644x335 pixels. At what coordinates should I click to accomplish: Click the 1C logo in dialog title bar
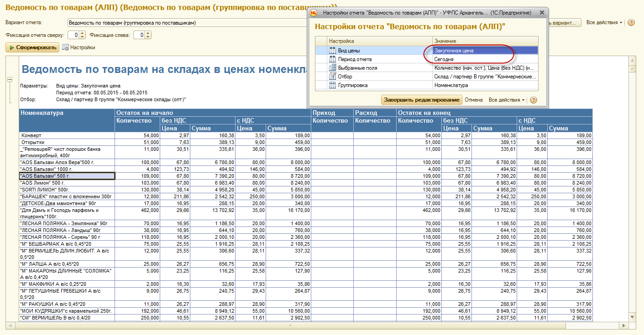point(314,13)
